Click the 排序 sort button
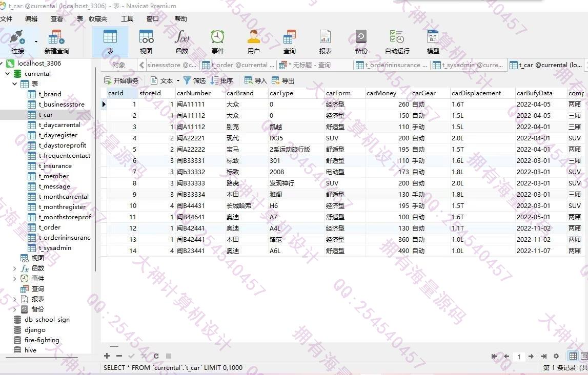The image size is (588, 375). [222, 80]
